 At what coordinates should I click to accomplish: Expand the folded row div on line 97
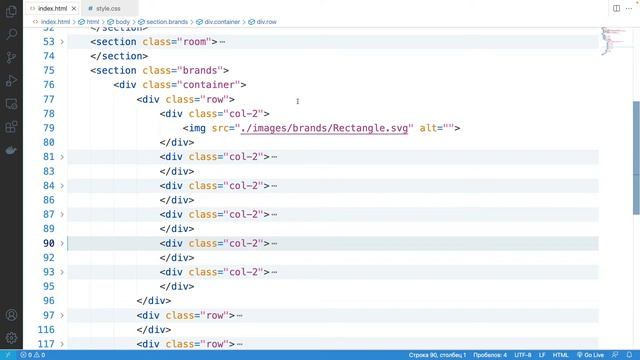click(x=62, y=315)
